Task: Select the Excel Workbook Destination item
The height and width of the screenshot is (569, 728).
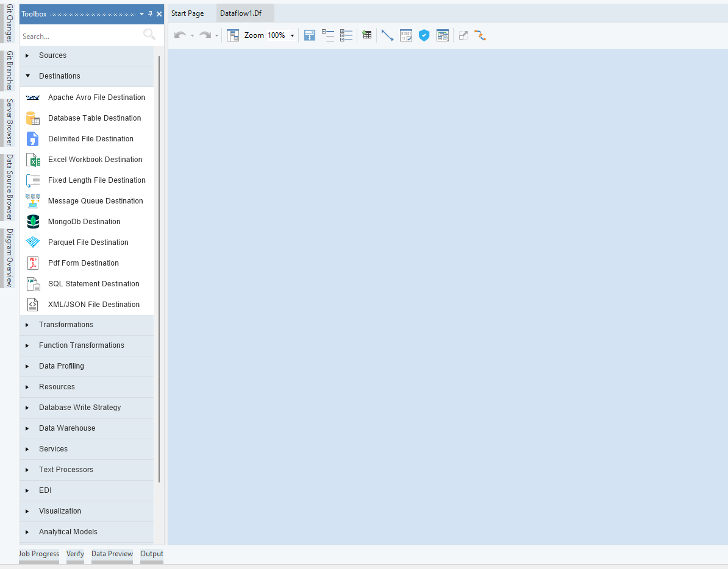Action: point(95,160)
